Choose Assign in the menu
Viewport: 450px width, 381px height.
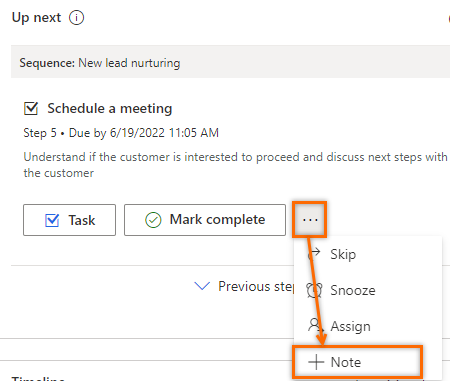coord(368,326)
